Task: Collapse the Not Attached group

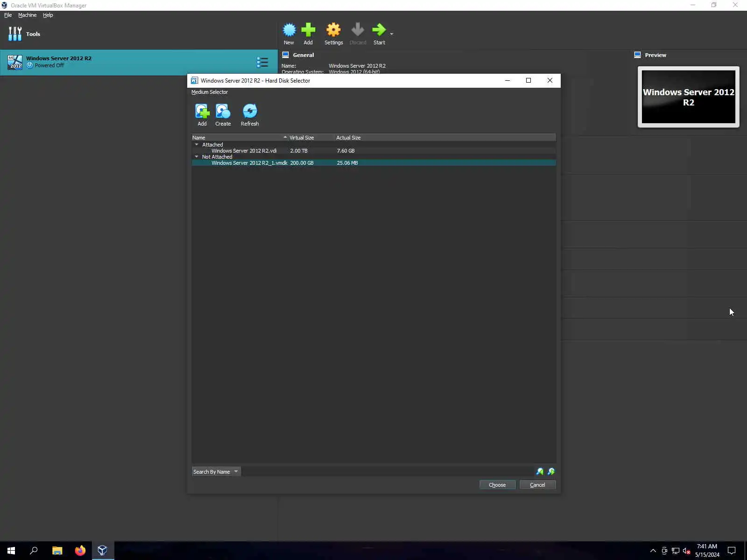Action: [197, 157]
